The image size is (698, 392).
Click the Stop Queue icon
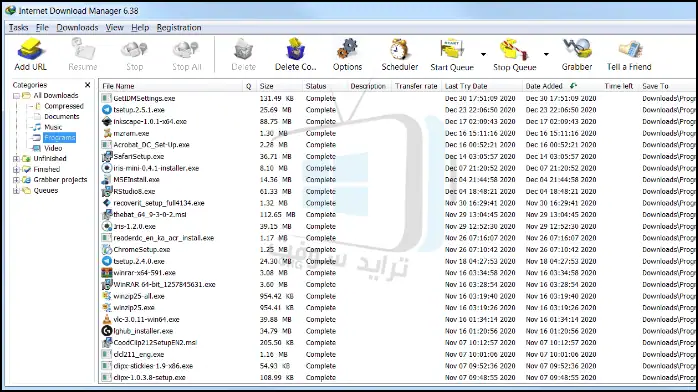[514, 49]
